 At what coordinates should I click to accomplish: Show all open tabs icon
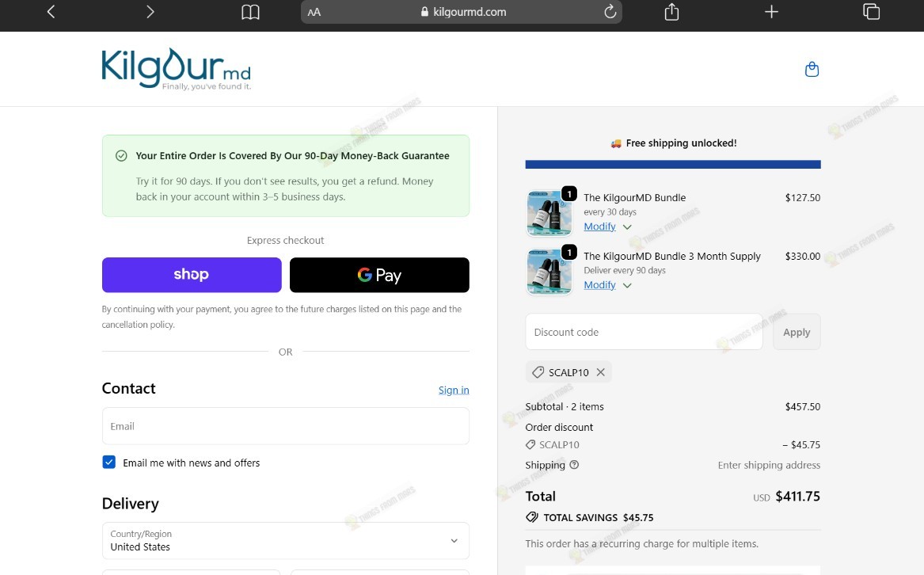(x=871, y=12)
